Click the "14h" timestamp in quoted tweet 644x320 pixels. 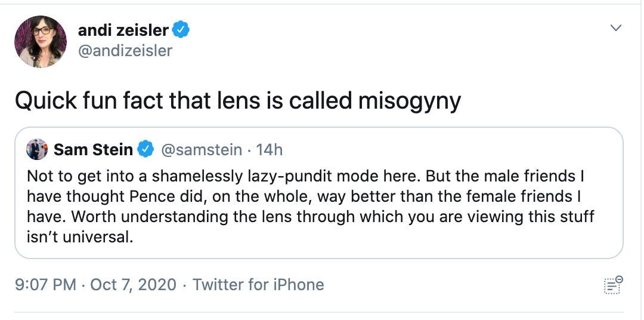(269, 149)
